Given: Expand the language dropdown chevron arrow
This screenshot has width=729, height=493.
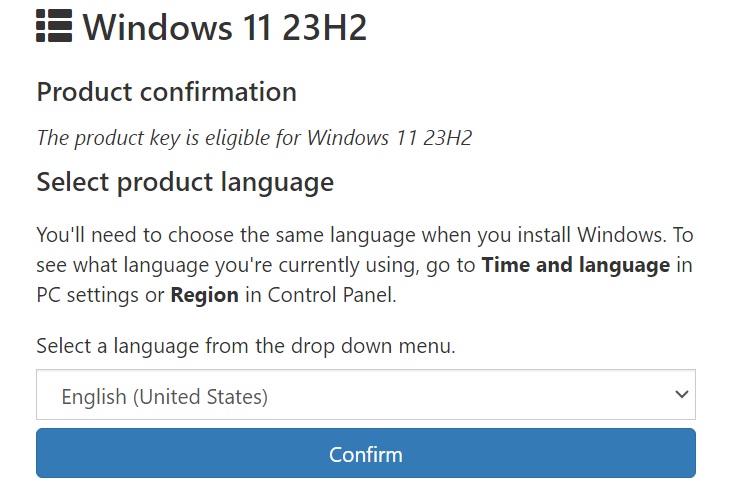Looking at the screenshot, I should (x=682, y=395).
